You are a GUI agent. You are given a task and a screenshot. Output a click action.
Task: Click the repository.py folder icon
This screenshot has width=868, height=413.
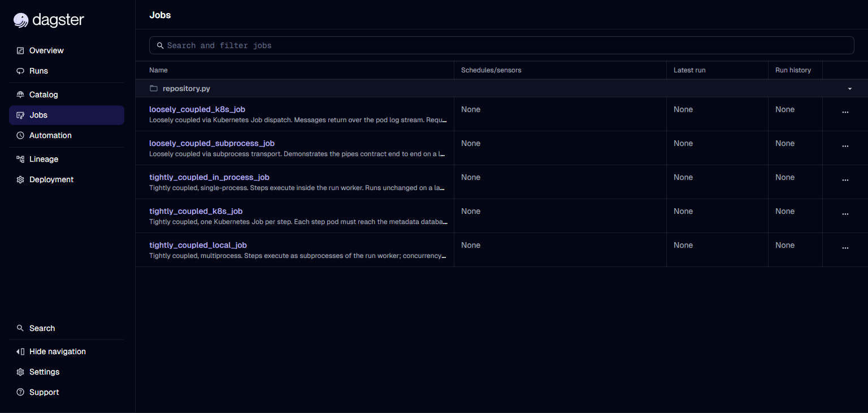[x=153, y=88]
